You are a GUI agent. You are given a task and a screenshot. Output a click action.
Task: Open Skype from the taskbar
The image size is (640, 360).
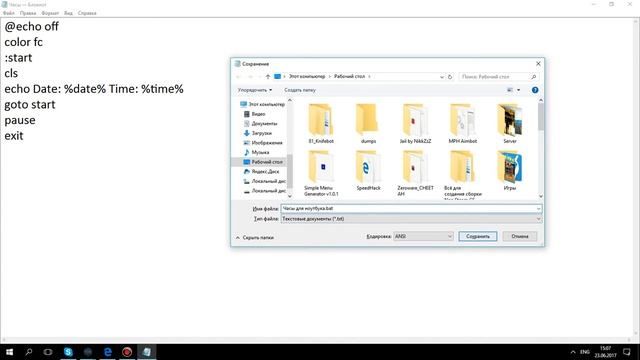coord(68,352)
